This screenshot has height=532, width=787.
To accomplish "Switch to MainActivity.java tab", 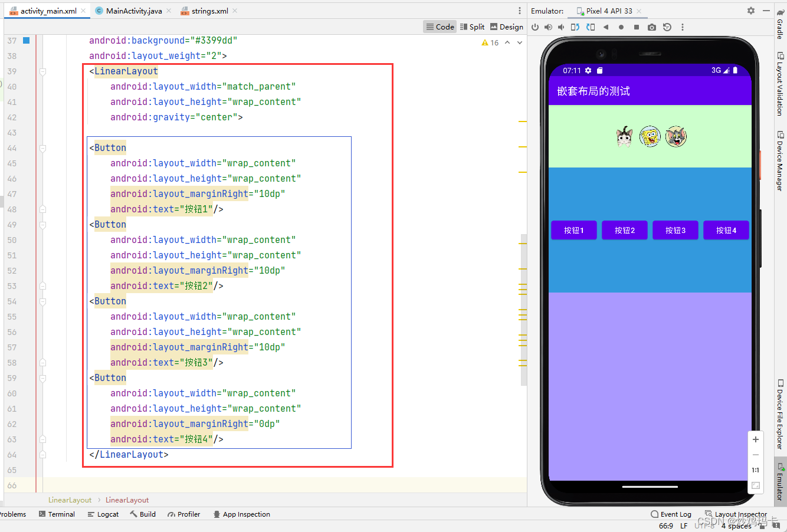I will point(134,11).
